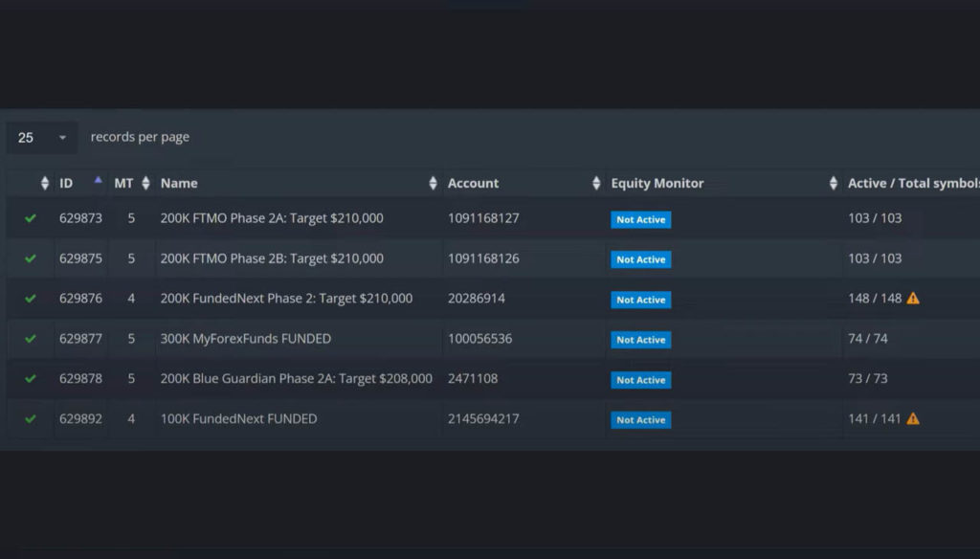Sort by the MT column
Viewport: 980px width, 559px height.
132,183
